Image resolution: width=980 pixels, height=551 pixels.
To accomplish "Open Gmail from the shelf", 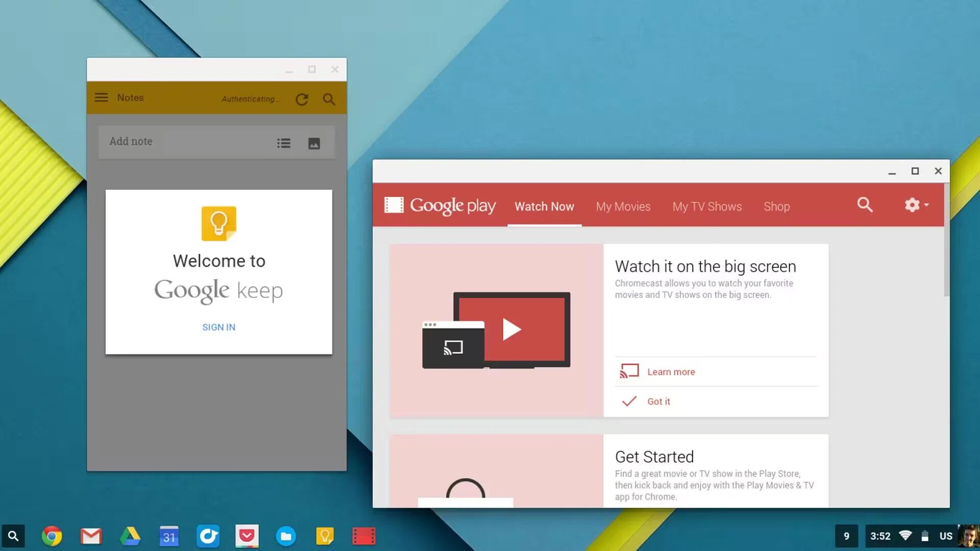I will click(91, 536).
